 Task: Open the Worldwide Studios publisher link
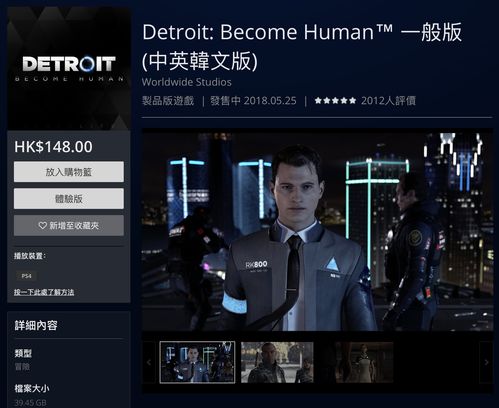(x=187, y=82)
